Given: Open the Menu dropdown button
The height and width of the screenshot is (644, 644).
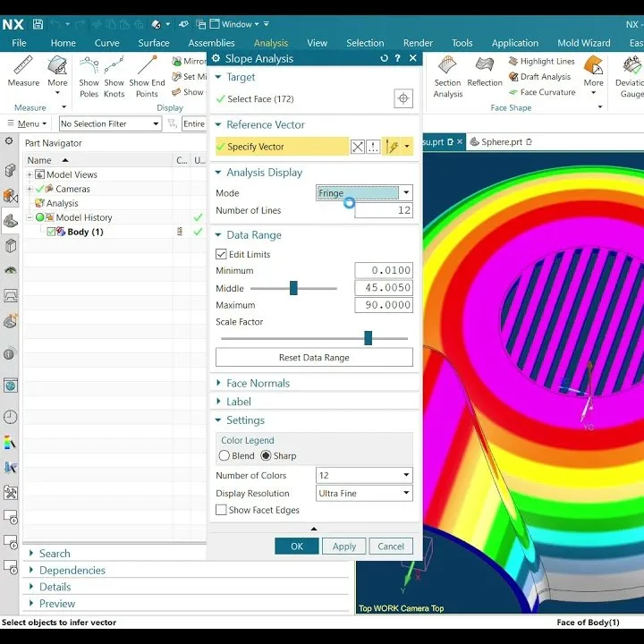Looking at the screenshot, I should (x=27, y=123).
